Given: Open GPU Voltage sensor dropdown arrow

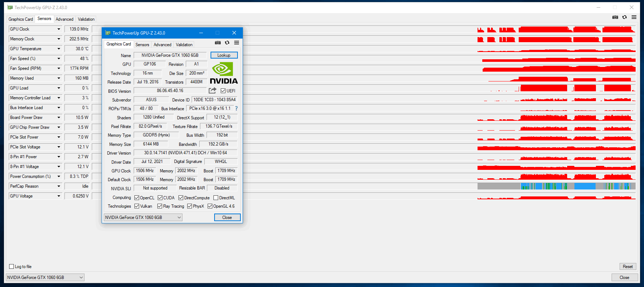Looking at the screenshot, I should click(x=59, y=196).
